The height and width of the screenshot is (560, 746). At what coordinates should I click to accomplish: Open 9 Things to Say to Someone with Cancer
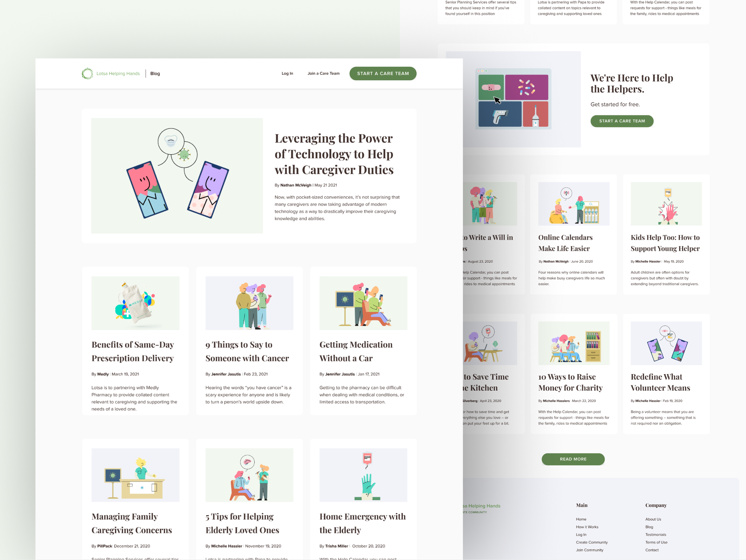point(247,351)
